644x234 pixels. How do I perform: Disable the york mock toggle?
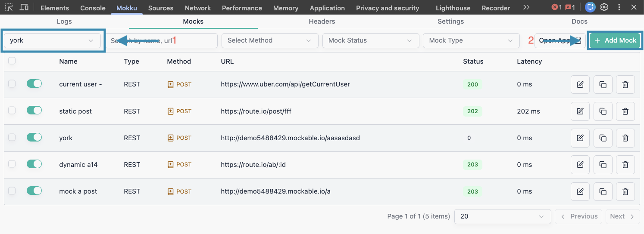[x=34, y=137]
